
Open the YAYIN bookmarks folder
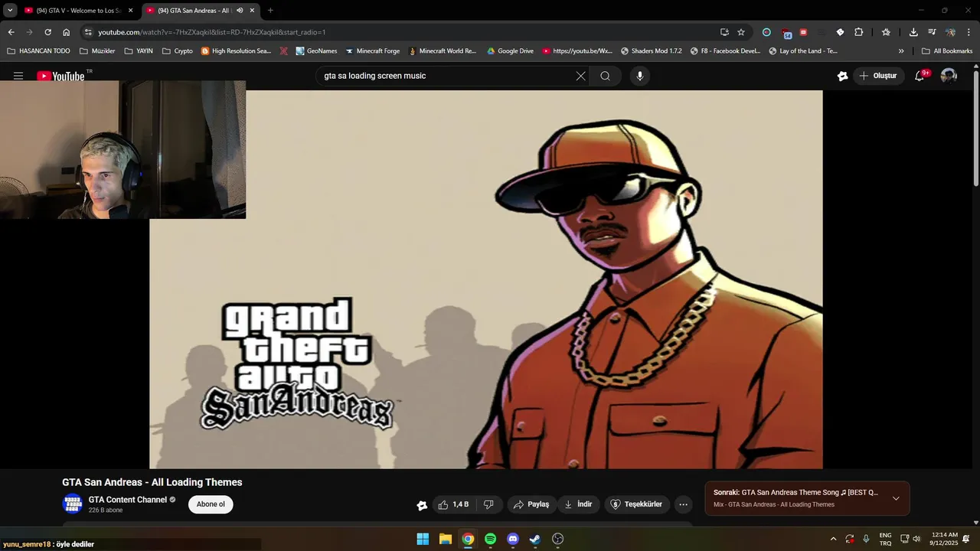(139, 51)
